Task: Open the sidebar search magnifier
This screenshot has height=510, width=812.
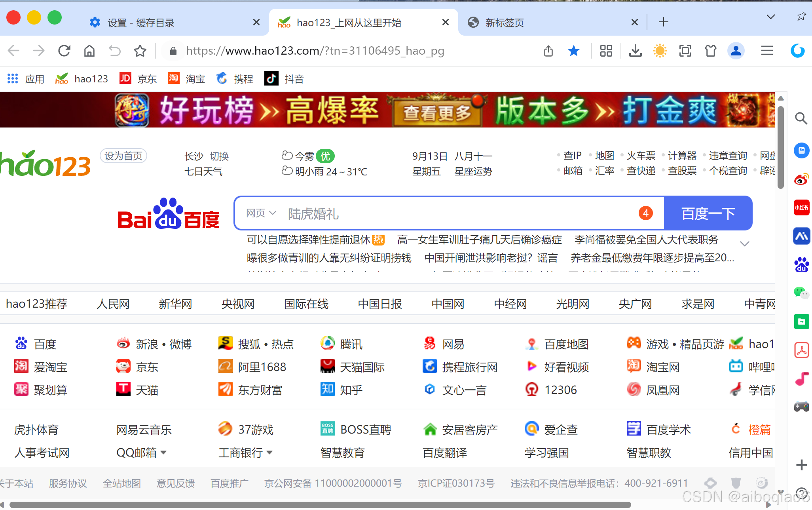Action: click(801, 118)
